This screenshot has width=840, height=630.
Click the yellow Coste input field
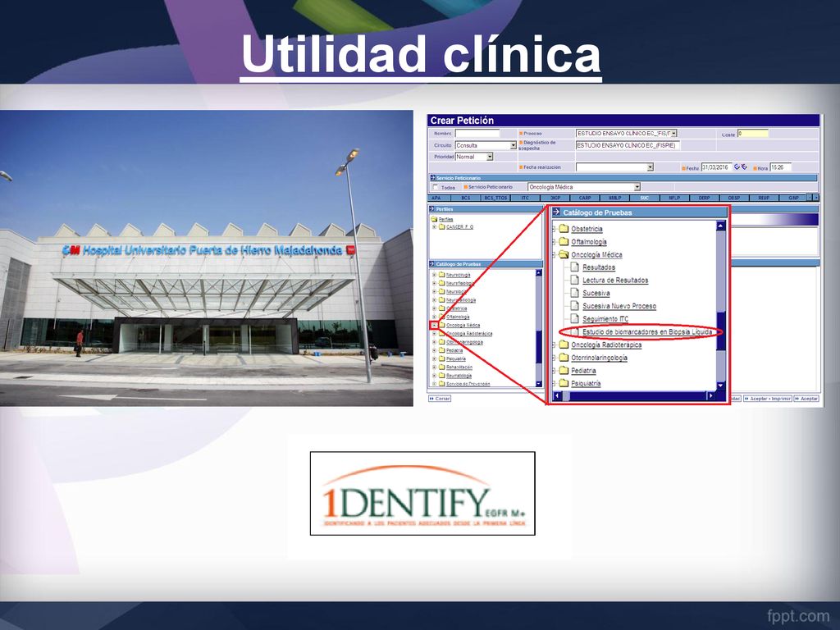753,134
